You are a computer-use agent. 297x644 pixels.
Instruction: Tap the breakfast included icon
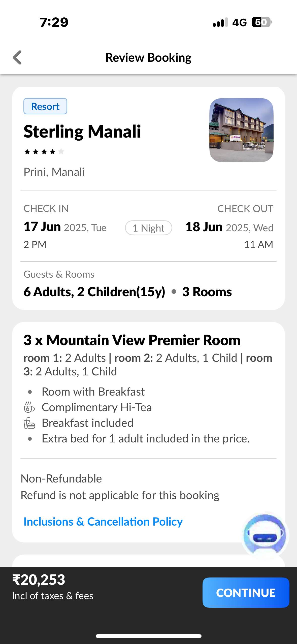click(x=29, y=423)
